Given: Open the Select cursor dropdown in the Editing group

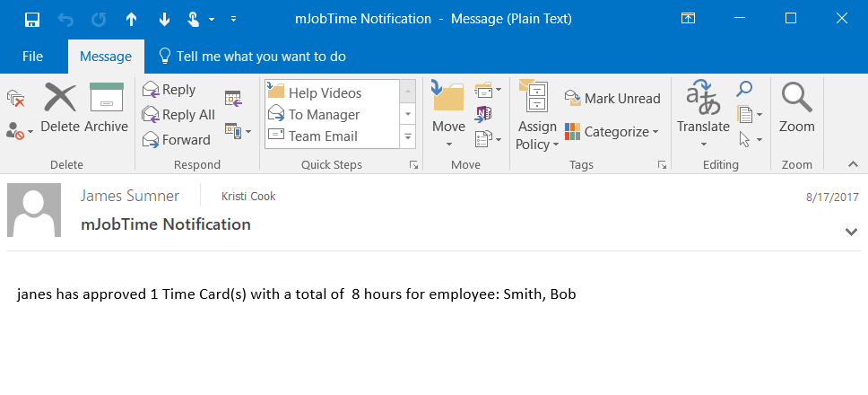Looking at the screenshot, I should coord(751,139).
